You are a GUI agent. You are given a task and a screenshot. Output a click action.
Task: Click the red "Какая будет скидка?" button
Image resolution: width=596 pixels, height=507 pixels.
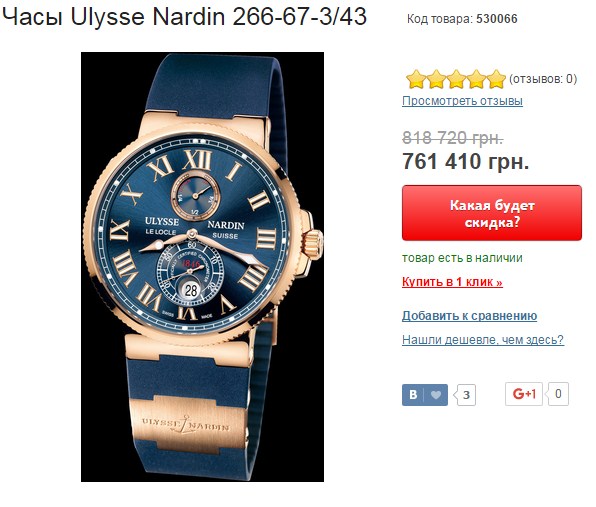point(492,213)
